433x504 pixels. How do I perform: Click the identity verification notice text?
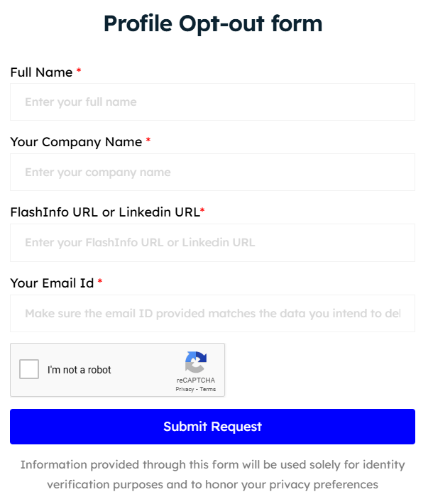pyautogui.click(x=212, y=475)
